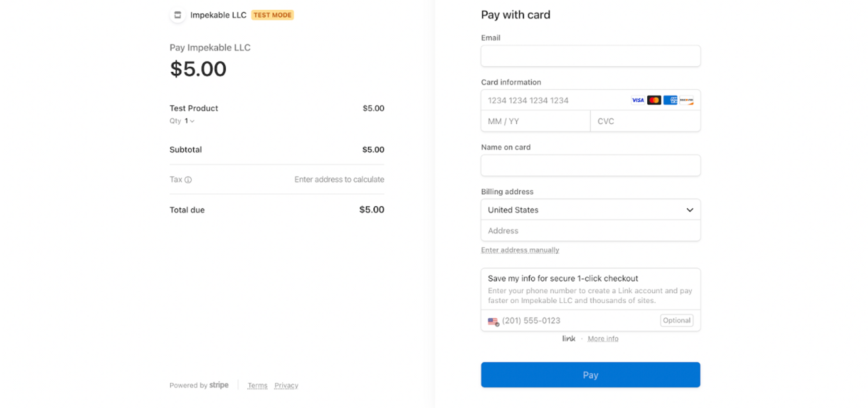Click the Visa card logo
The image size is (868, 408).
(x=637, y=100)
